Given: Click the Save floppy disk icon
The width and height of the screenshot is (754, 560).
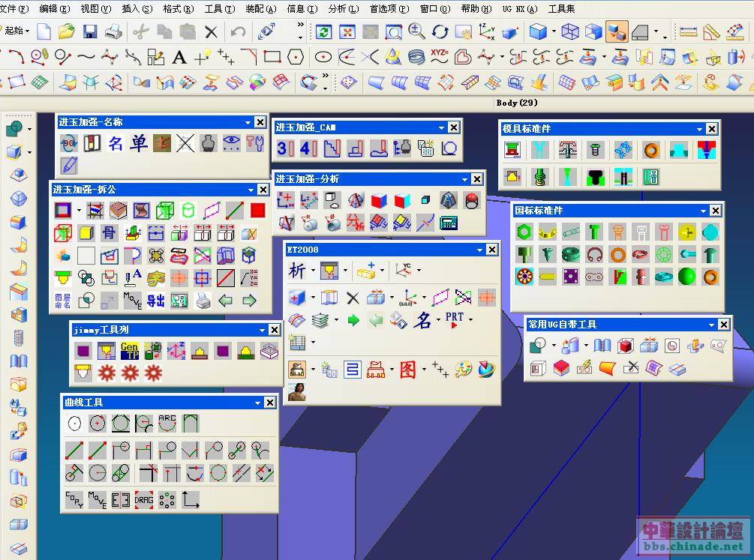Looking at the screenshot, I should [90, 31].
